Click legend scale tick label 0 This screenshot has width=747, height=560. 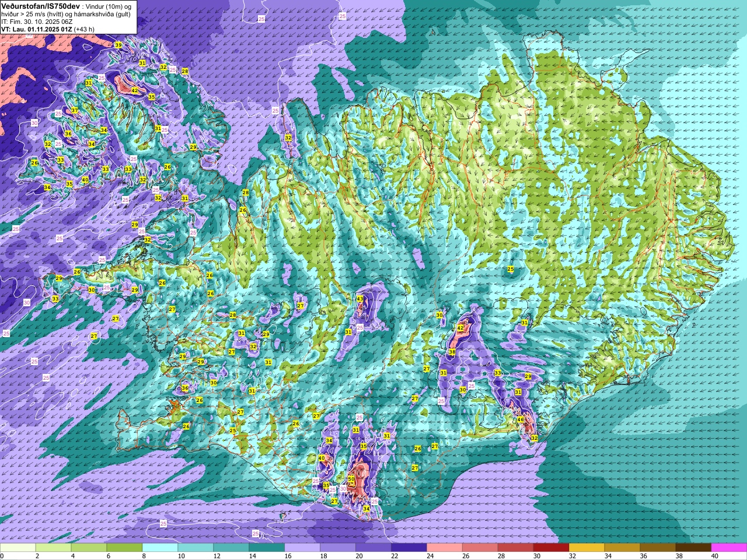point(2,556)
